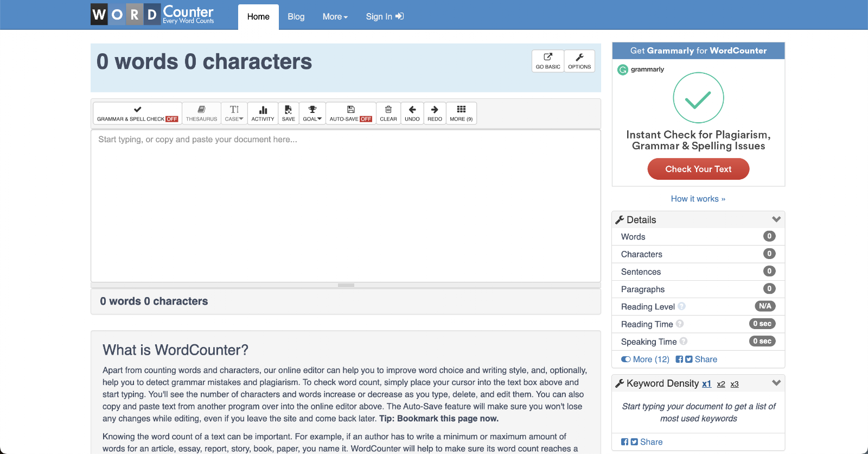Open Keyword Density wrench settings
The image size is (868, 454).
pyautogui.click(x=620, y=383)
